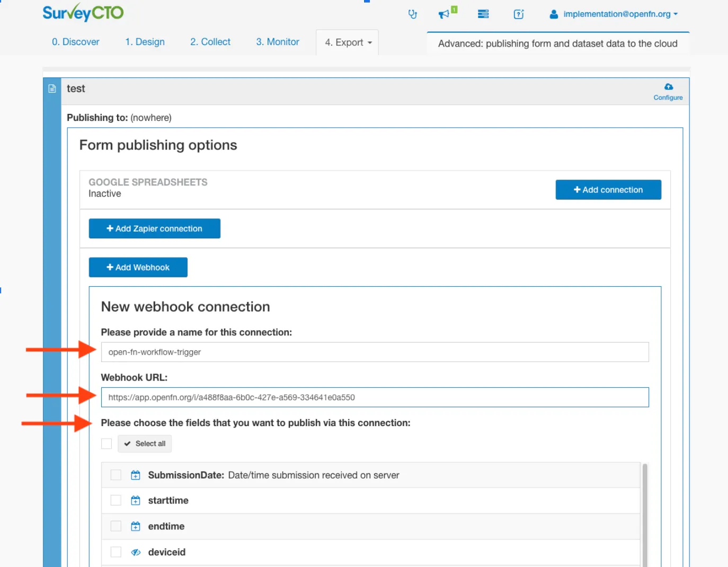Click the form title test
728x567 pixels.
pyautogui.click(x=76, y=88)
